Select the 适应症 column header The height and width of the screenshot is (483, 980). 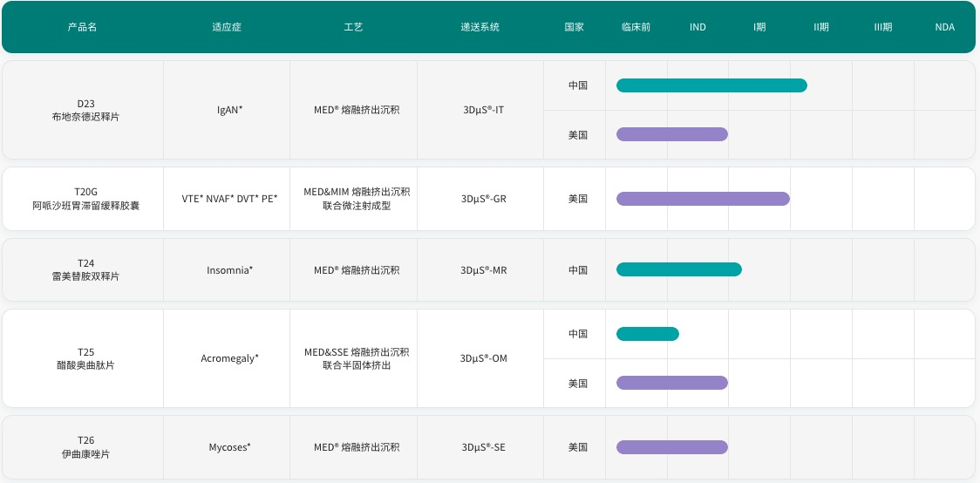tap(226, 28)
